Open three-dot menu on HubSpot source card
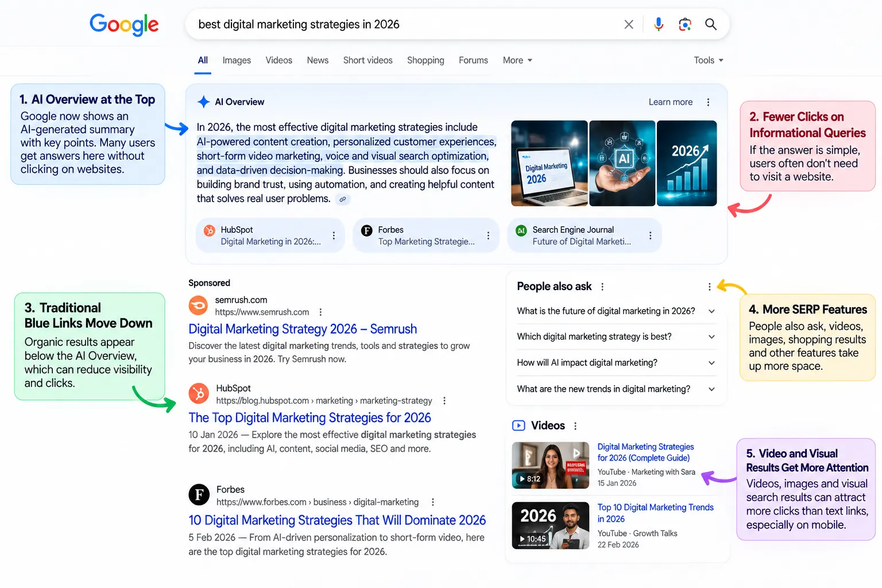Viewport: 882px width, 588px height. coord(334,235)
